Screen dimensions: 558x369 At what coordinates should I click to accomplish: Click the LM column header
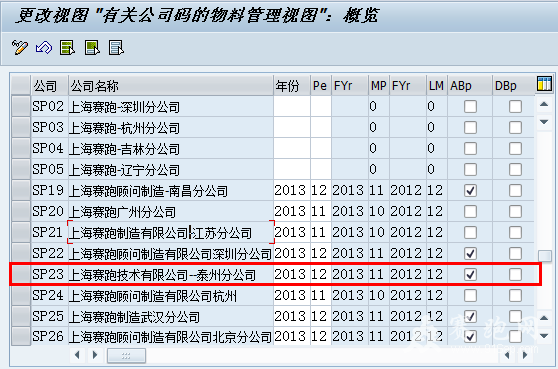(436, 85)
